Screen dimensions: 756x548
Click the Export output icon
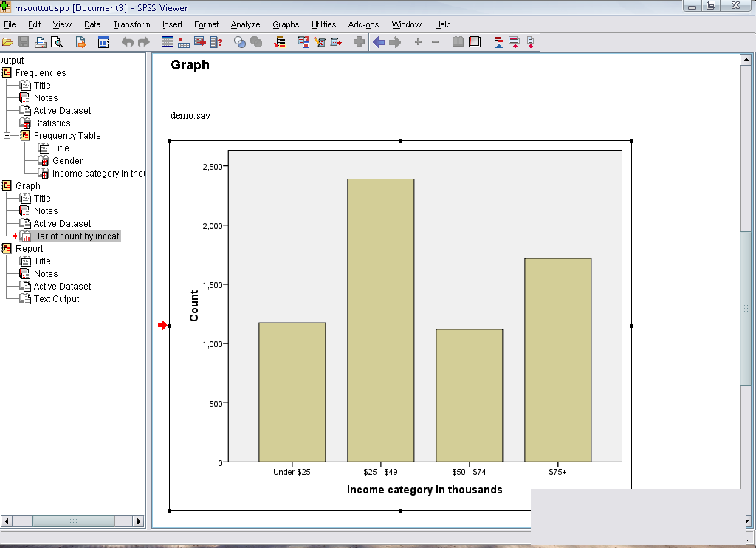[80, 42]
